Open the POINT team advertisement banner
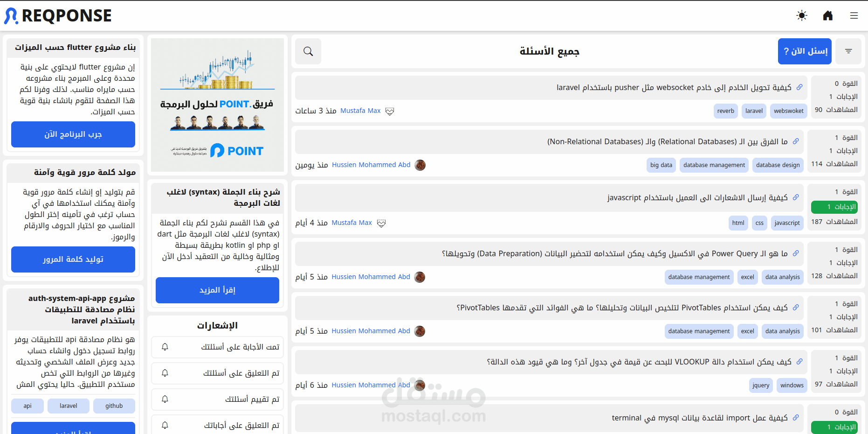868x434 pixels. click(217, 105)
